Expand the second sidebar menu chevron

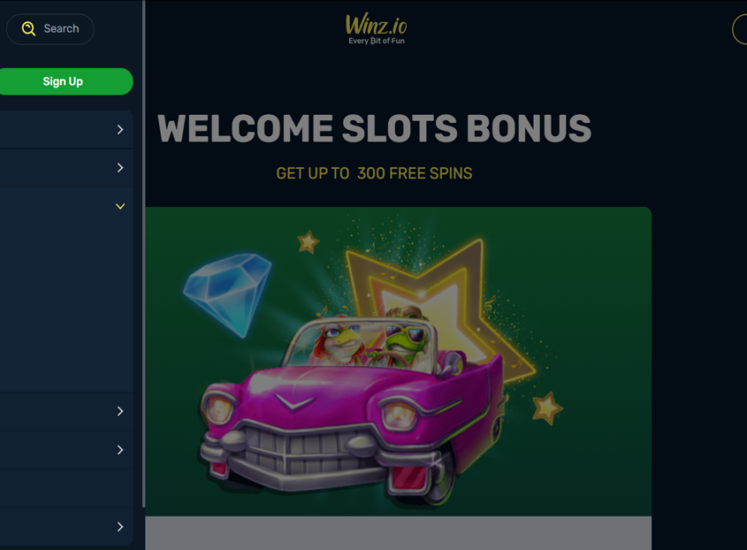120,168
